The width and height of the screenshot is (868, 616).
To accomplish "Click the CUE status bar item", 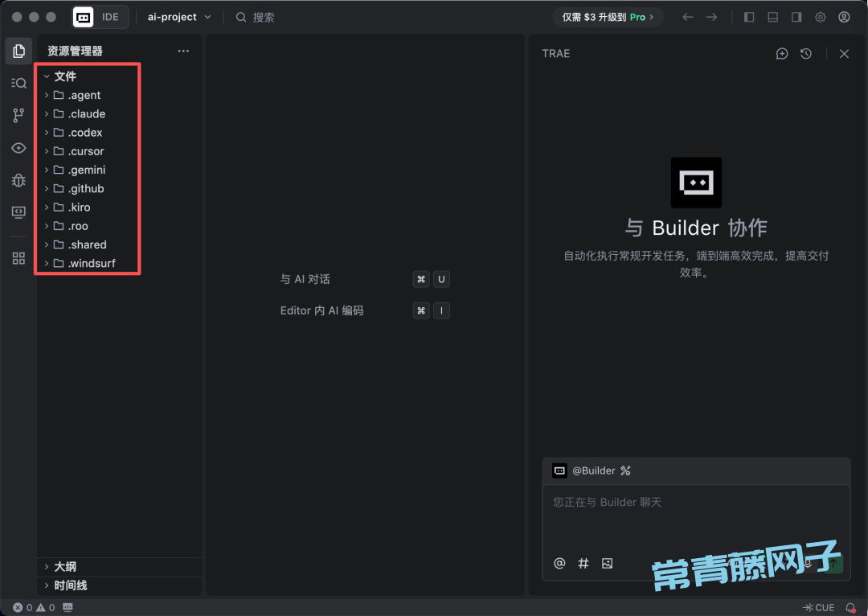I will [818, 608].
